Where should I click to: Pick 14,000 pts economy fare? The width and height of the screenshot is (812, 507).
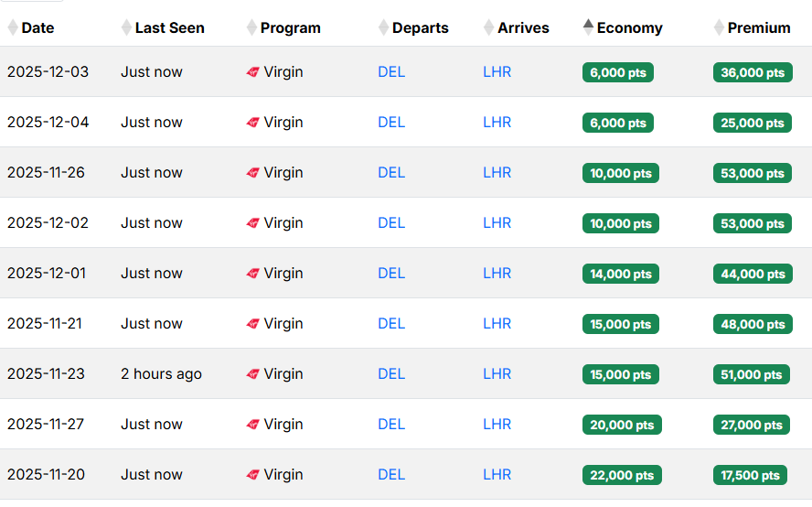click(621, 274)
